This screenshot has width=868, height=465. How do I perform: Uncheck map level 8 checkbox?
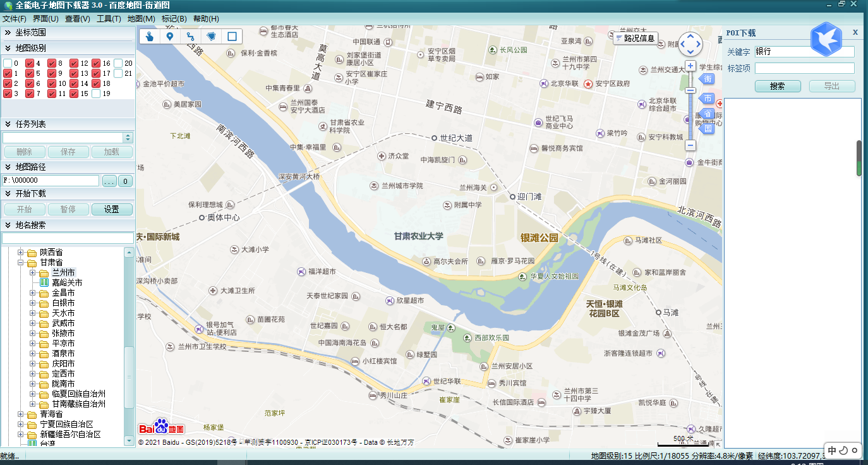tap(52, 63)
